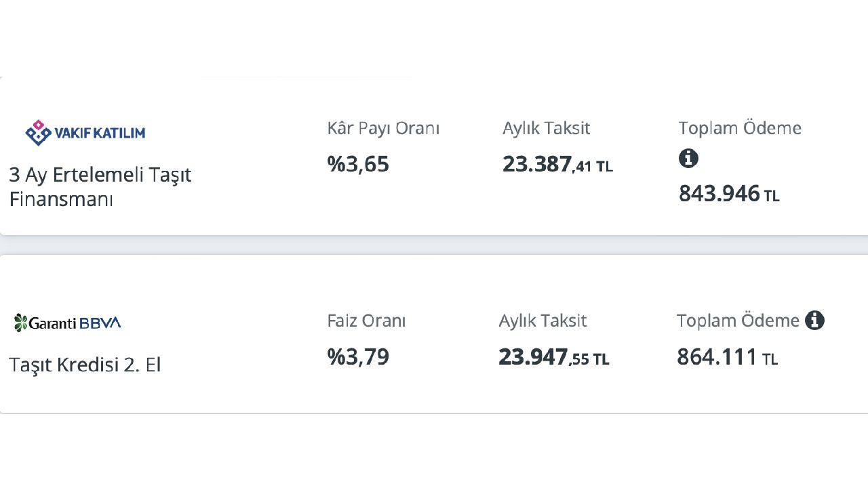Click Vakıf Katılım Toplam Ödeme label

tap(740, 128)
